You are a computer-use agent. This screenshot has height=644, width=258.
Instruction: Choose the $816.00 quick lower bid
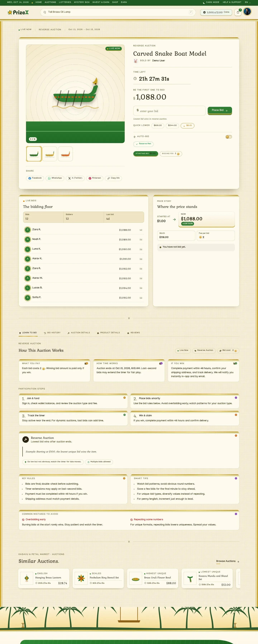pyautogui.click(x=158, y=126)
